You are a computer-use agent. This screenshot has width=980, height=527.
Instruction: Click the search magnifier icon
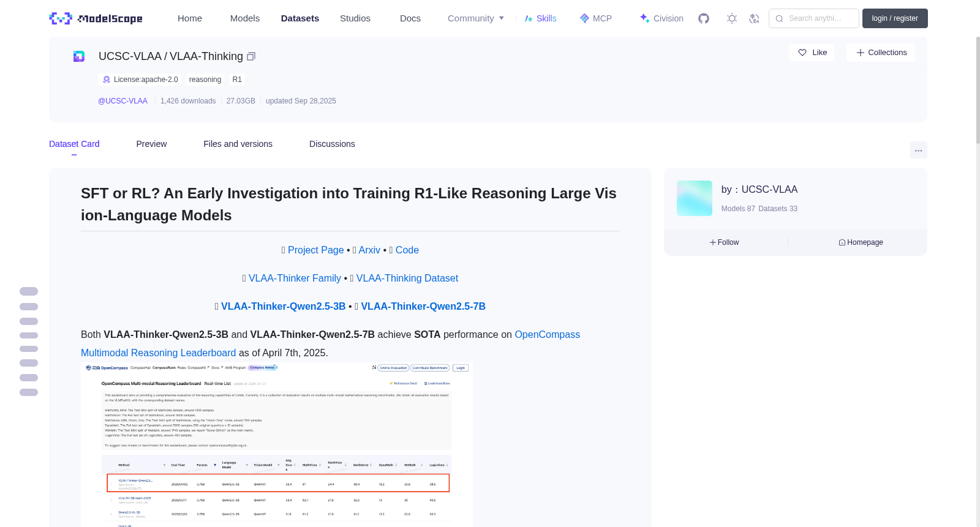point(780,18)
